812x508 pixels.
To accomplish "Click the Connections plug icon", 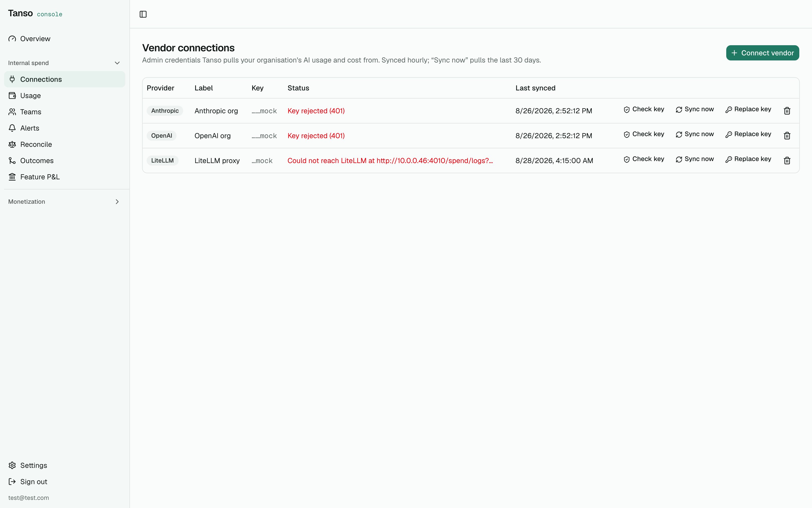I will click(x=12, y=79).
